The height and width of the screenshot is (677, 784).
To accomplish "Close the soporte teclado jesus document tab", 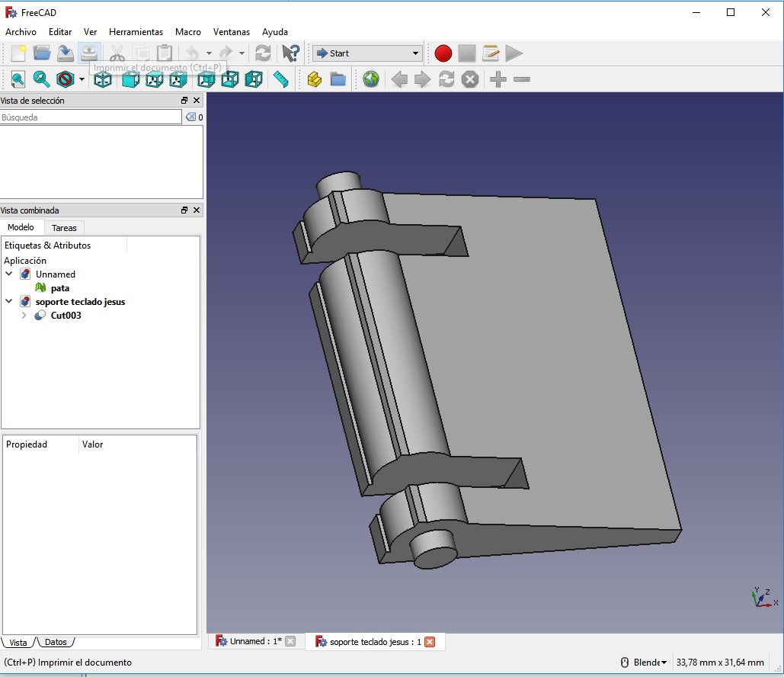I will point(430,642).
